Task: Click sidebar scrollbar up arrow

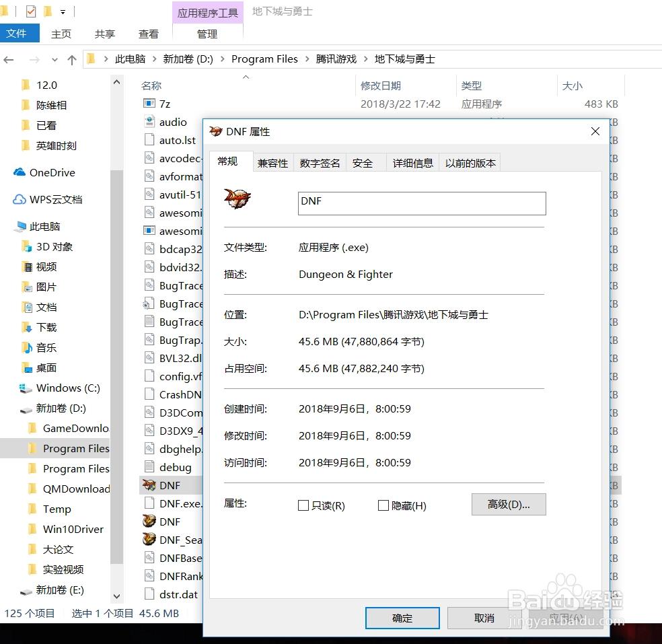Action: [x=117, y=82]
